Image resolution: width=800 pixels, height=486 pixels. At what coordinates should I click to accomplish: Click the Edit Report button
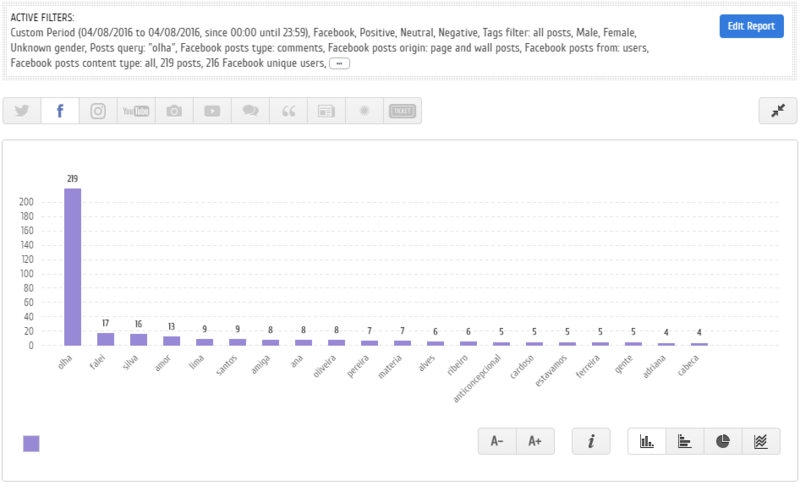click(x=751, y=26)
